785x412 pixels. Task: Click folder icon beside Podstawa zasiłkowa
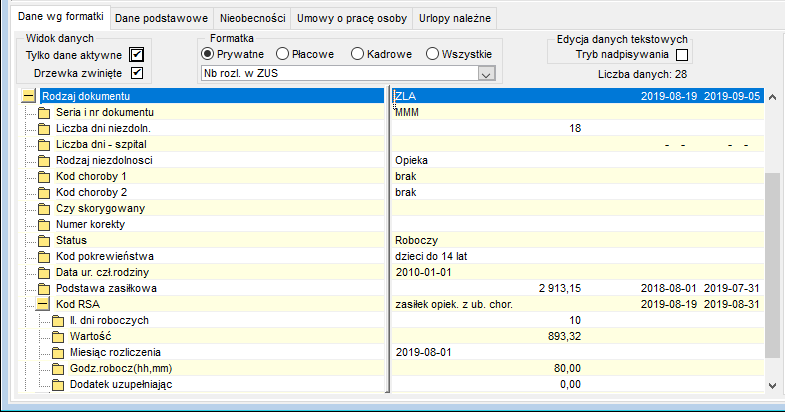pyautogui.click(x=44, y=289)
